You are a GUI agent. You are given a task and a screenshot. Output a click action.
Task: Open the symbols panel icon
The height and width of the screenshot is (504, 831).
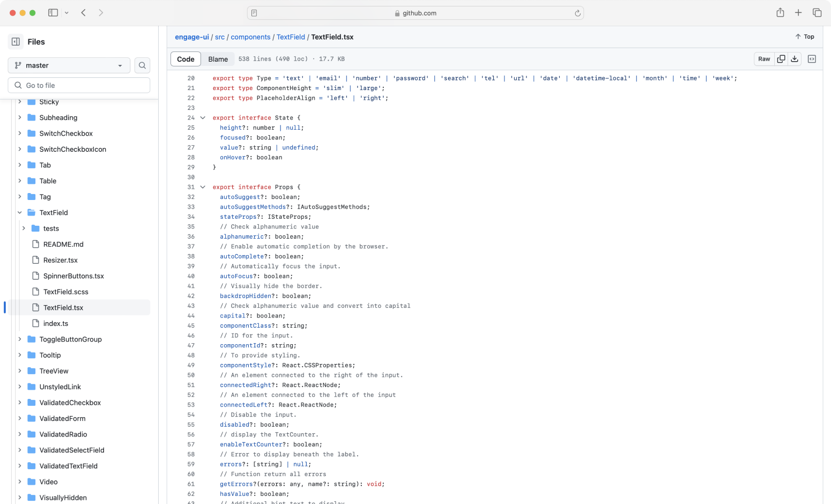(812, 59)
